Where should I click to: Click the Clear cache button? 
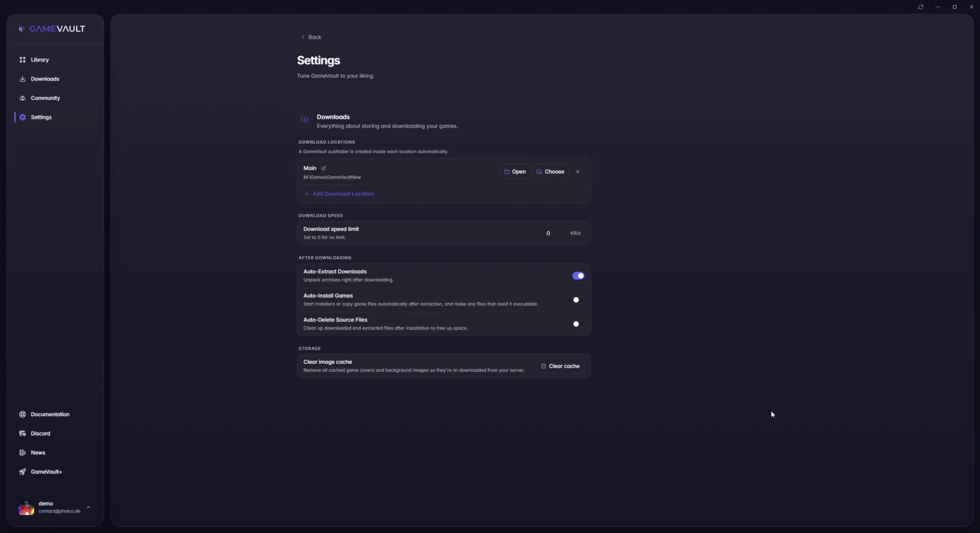pos(560,366)
